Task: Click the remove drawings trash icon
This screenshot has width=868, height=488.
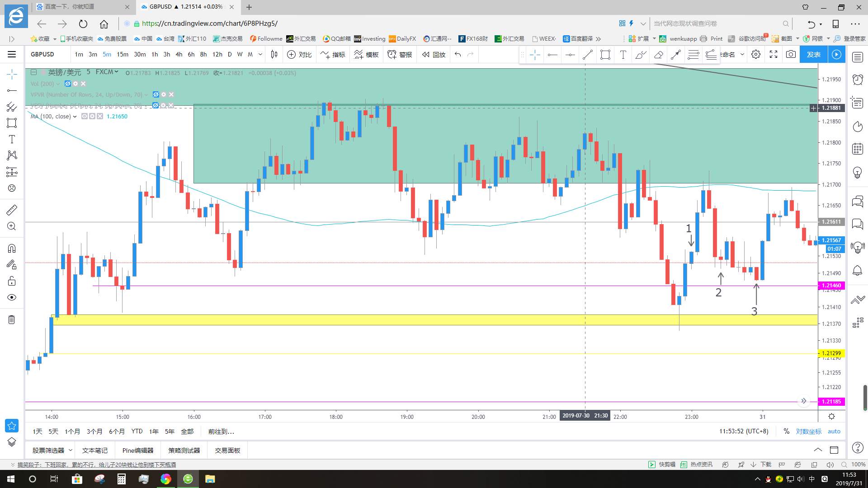Action: coord(12,320)
